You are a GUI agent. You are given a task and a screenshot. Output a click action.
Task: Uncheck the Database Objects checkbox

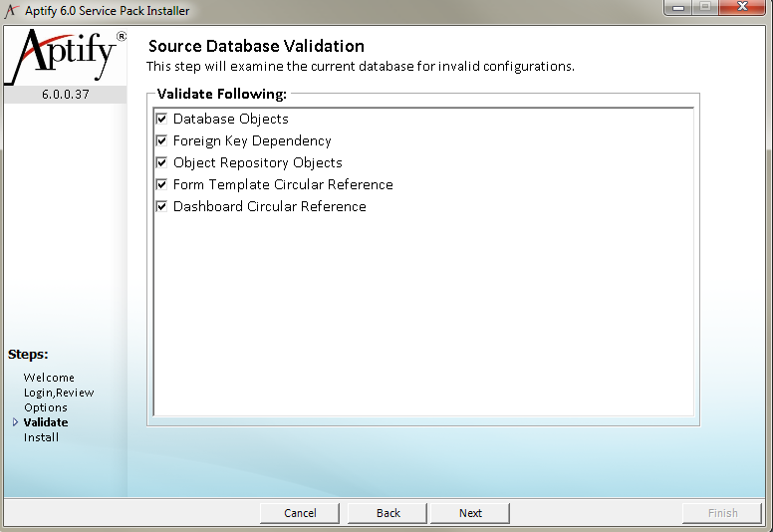[x=161, y=119]
